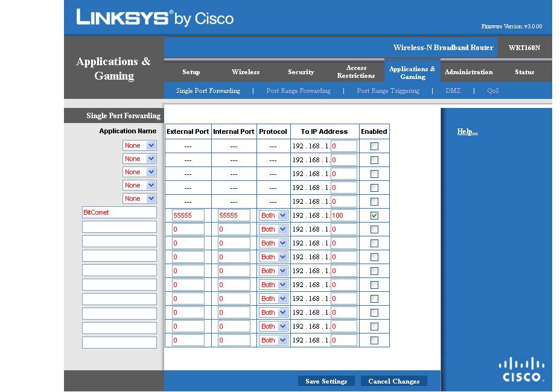Go to the Security tab
The image size is (560, 392).
tap(301, 72)
